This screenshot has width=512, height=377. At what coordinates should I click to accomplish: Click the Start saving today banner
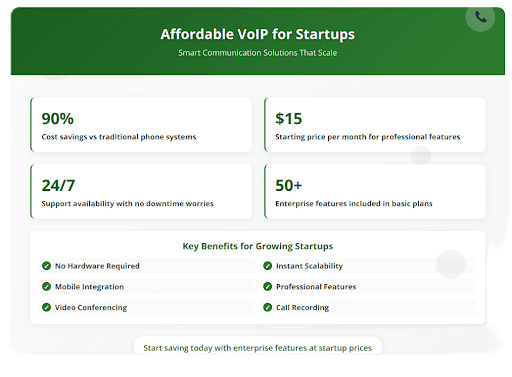click(258, 346)
